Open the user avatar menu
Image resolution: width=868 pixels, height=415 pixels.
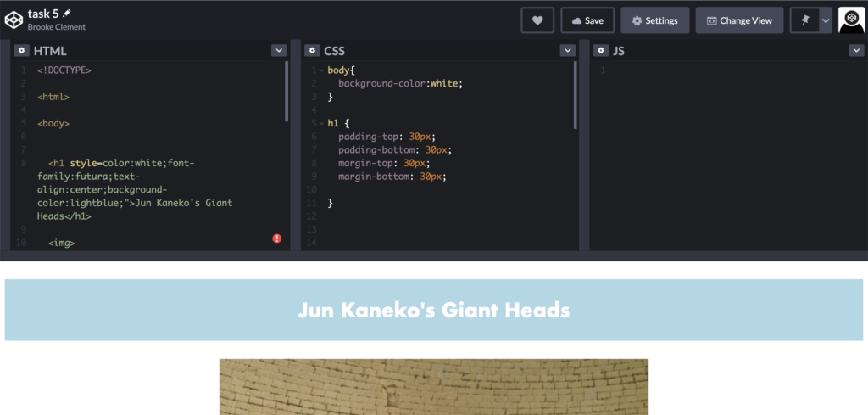pos(851,20)
